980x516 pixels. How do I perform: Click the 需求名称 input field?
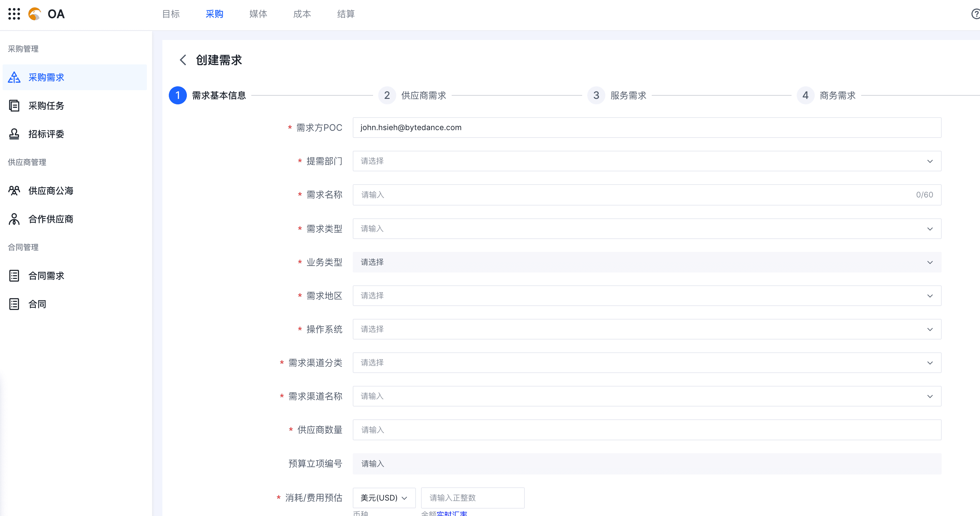[571, 195]
